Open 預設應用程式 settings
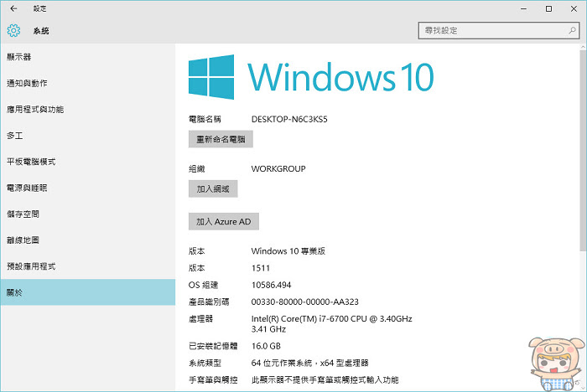587x392 pixels. (x=88, y=266)
